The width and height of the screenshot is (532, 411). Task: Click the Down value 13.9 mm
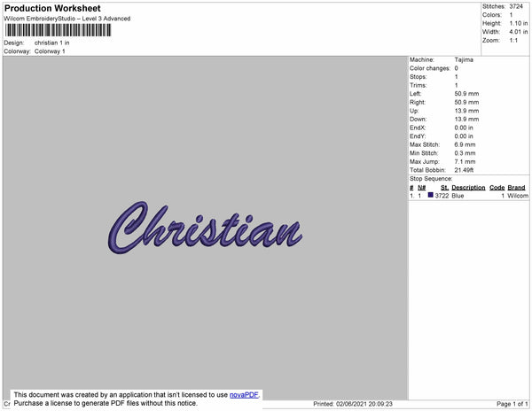[466, 120]
